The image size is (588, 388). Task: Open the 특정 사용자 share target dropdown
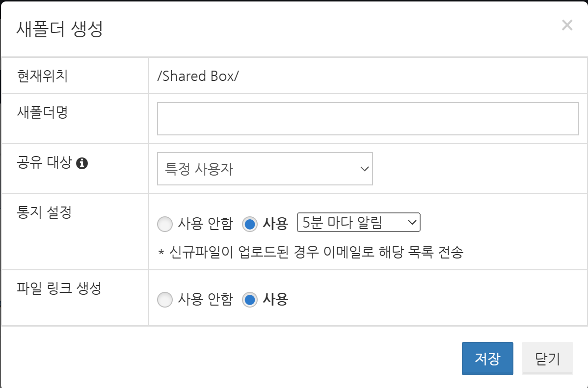(x=265, y=169)
